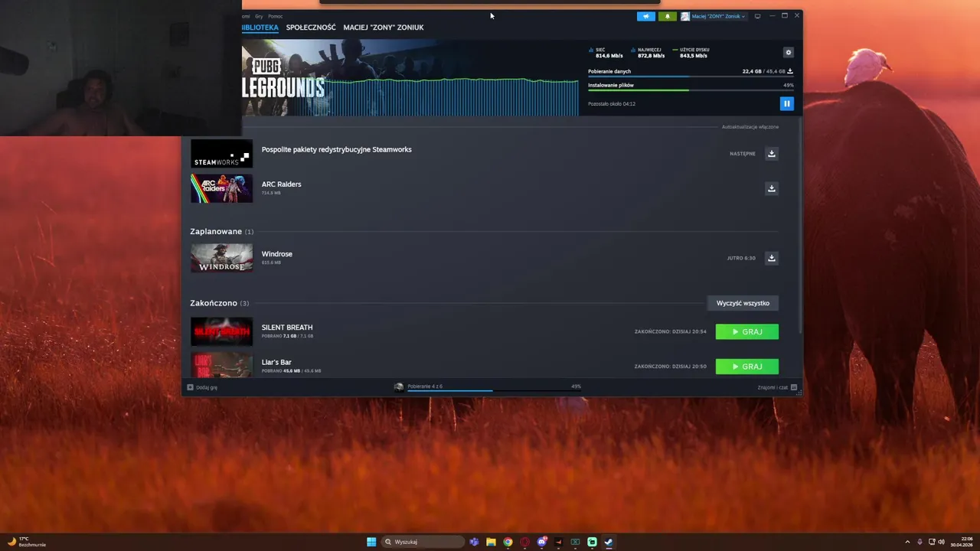This screenshot has width=980, height=551.
Task: Play SILENT BREATH with GRAJ button
Action: click(747, 331)
